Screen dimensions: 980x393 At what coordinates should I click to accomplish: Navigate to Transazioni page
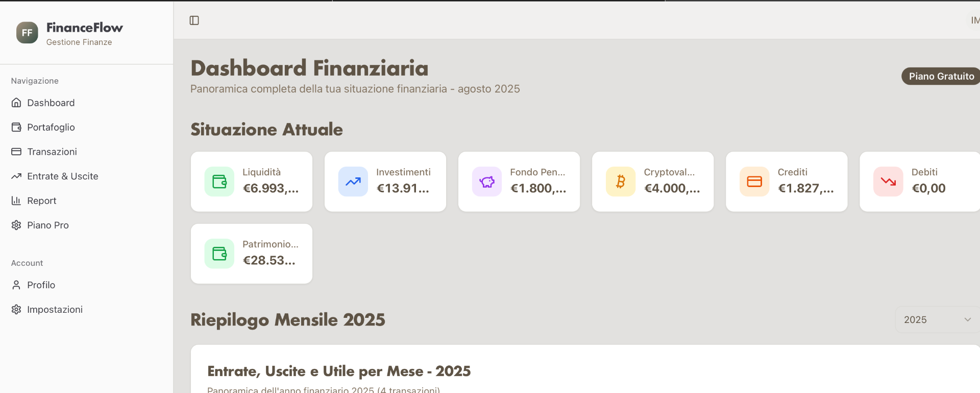click(x=52, y=152)
